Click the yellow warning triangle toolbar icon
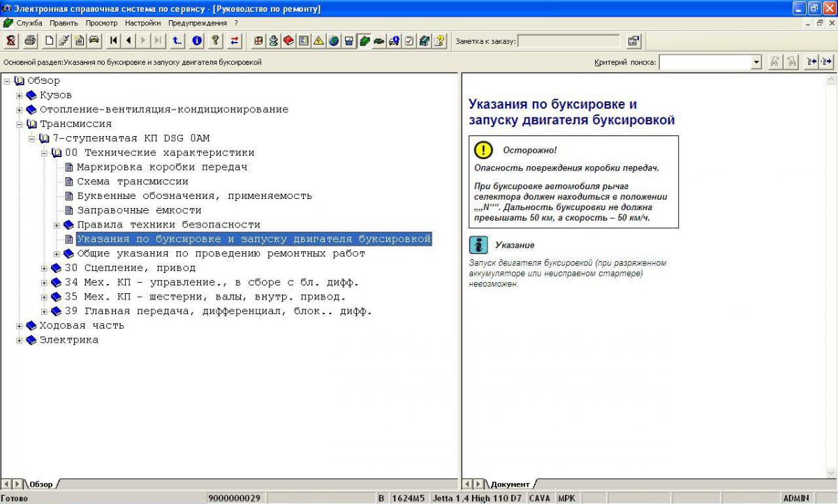Screen dimensions: 838x504 tap(318, 40)
